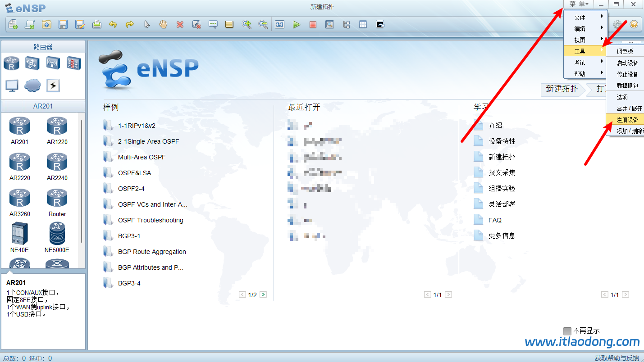This screenshot has width=644, height=362.
Task: Open the 菜单 dropdown menu
Action: coord(578,4)
